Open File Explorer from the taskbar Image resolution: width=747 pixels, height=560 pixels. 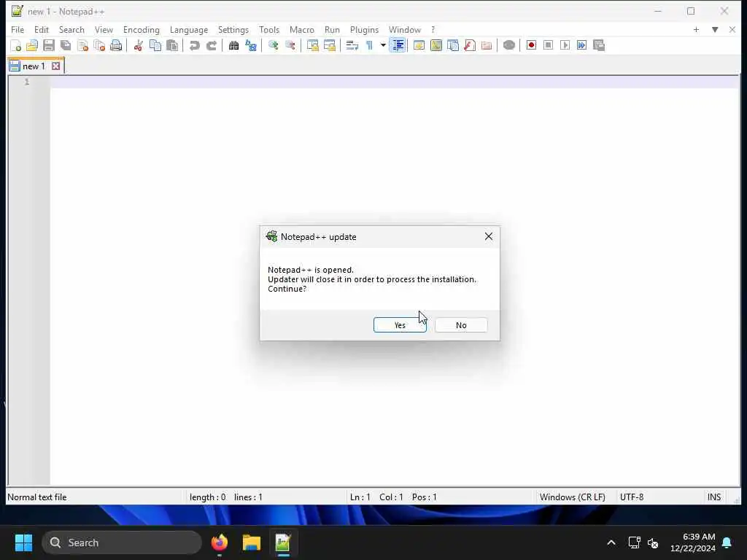click(x=252, y=542)
